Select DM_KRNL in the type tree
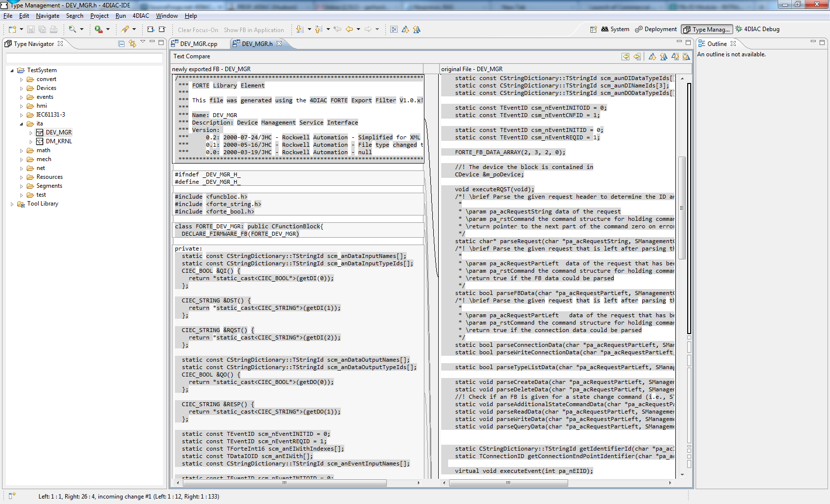The image size is (830, 504). (x=58, y=141)
